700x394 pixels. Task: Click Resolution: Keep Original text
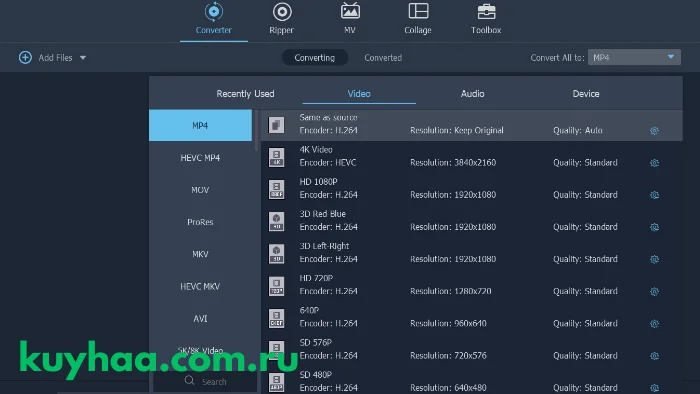point(457,130)
